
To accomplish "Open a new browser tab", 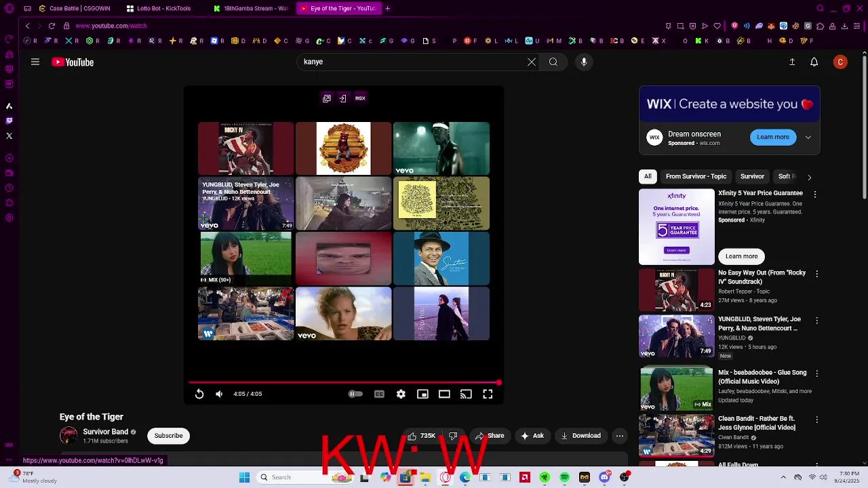I will coord(387,8).
